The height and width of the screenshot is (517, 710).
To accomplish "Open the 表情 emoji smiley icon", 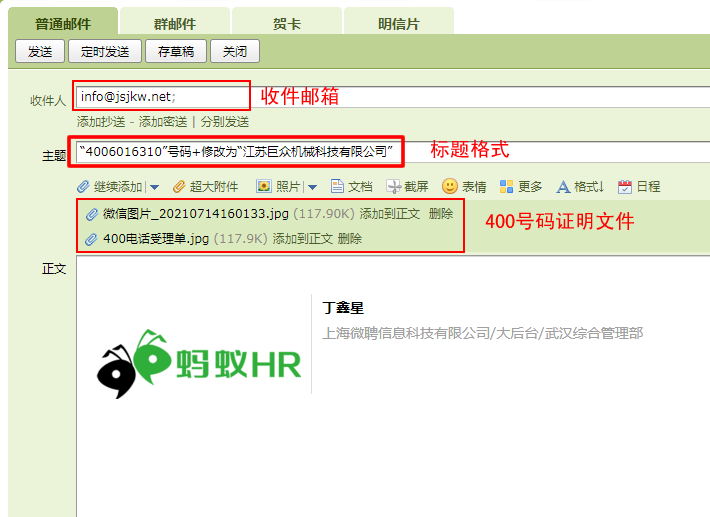I will pyautogui.click(x=450, y=187).
